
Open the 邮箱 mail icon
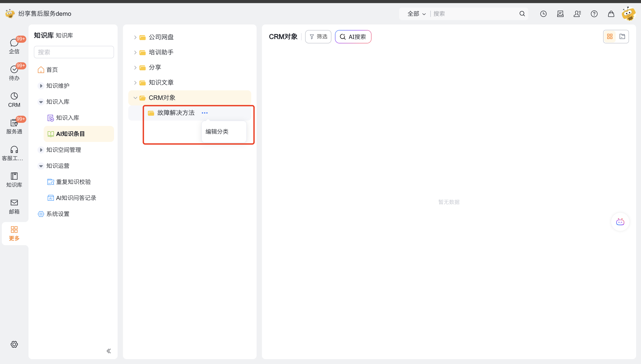(14, 206)
